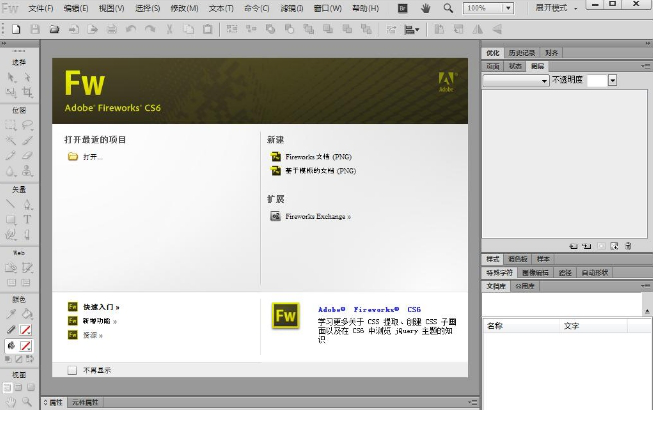
Task: Click the Bridge icon in the top bar
Action: tap(402, 8)
